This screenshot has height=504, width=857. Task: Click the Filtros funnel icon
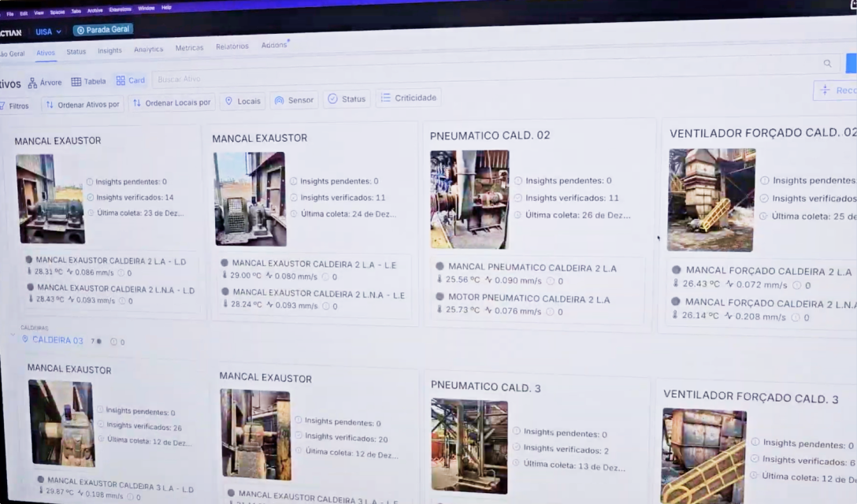[2, 106]
